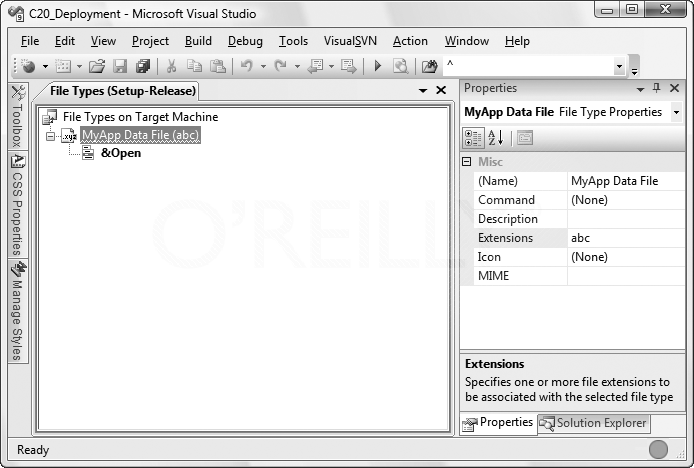Click the Navigate Backward toolbar icon
Viewport: 694px width, 468px height.
click(x=315, y=66)
